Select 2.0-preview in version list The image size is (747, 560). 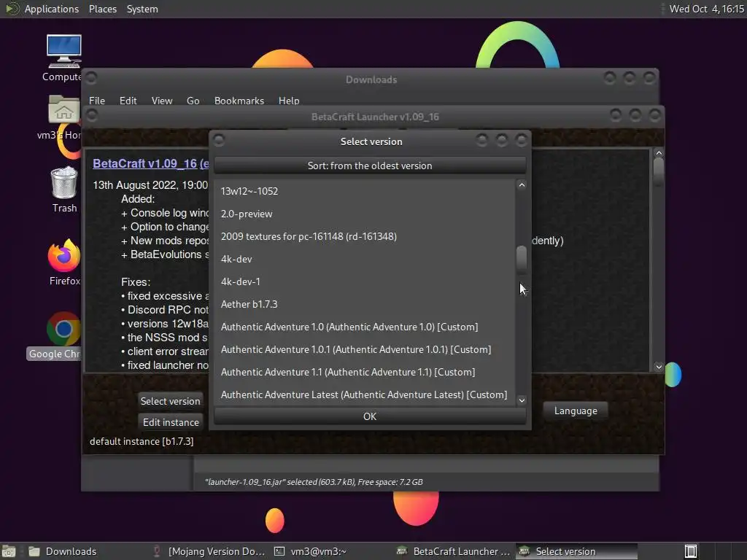click(365, 214)
